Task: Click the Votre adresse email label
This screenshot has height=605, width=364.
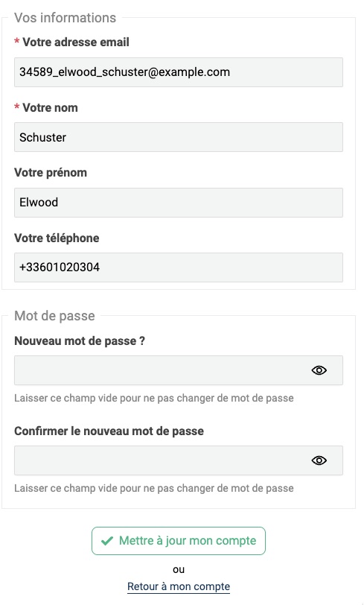Action: [76, 42]
